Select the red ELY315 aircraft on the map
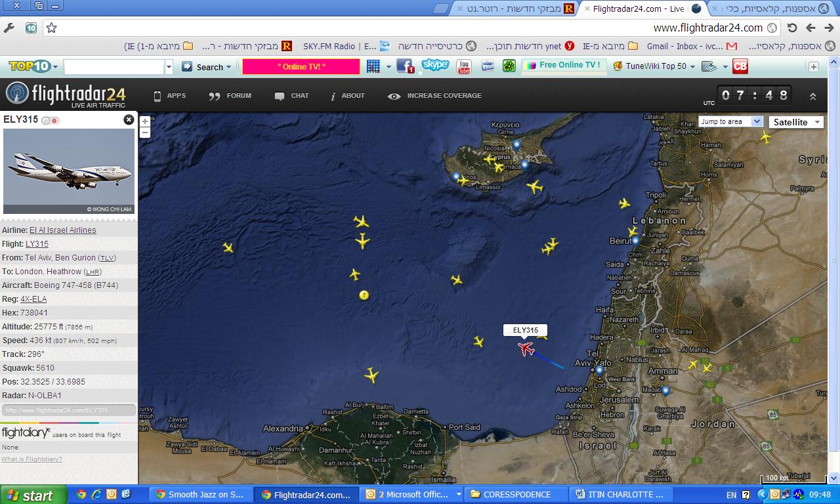The image size is (840, 504). point(526,348)
